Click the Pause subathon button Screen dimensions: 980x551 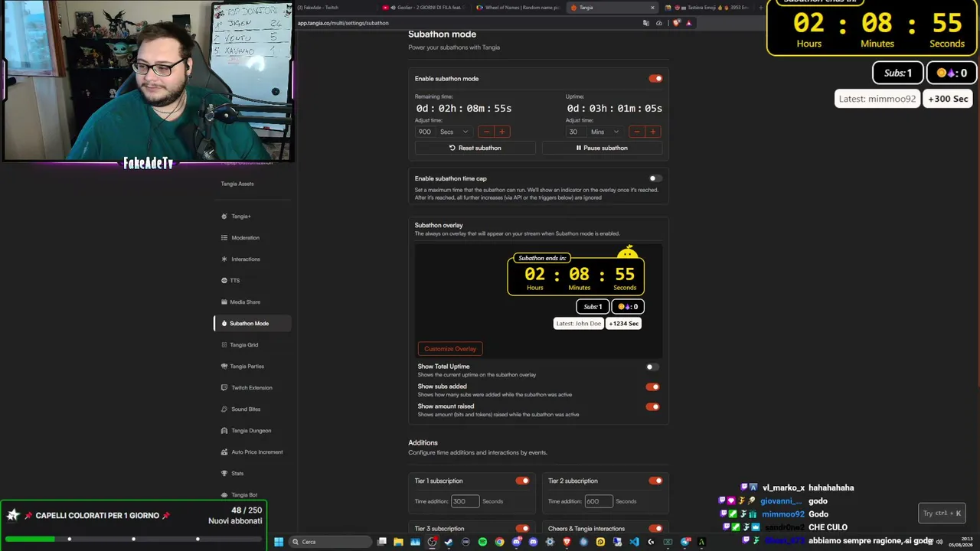coord(602,148)
